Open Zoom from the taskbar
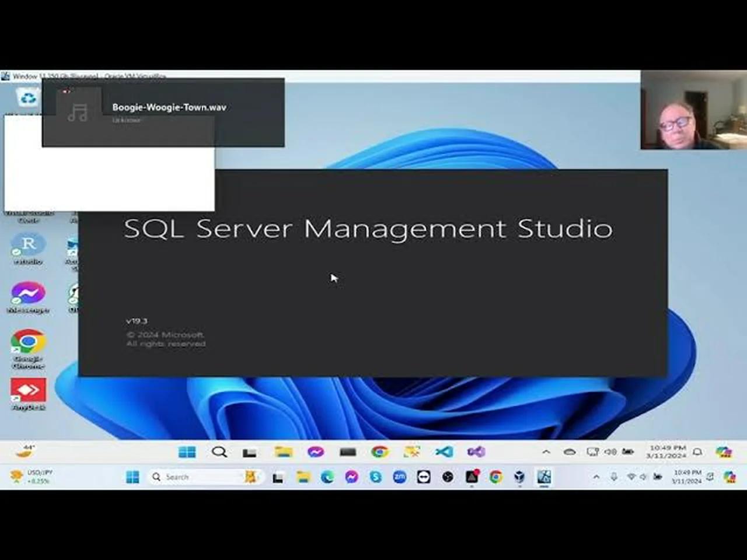The width and height of the screenshot is (747, 560). [399, 477]
